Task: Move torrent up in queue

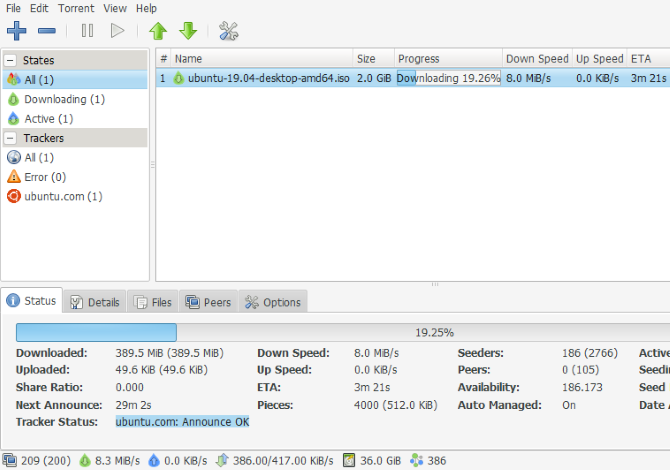Action: (158, 31)
